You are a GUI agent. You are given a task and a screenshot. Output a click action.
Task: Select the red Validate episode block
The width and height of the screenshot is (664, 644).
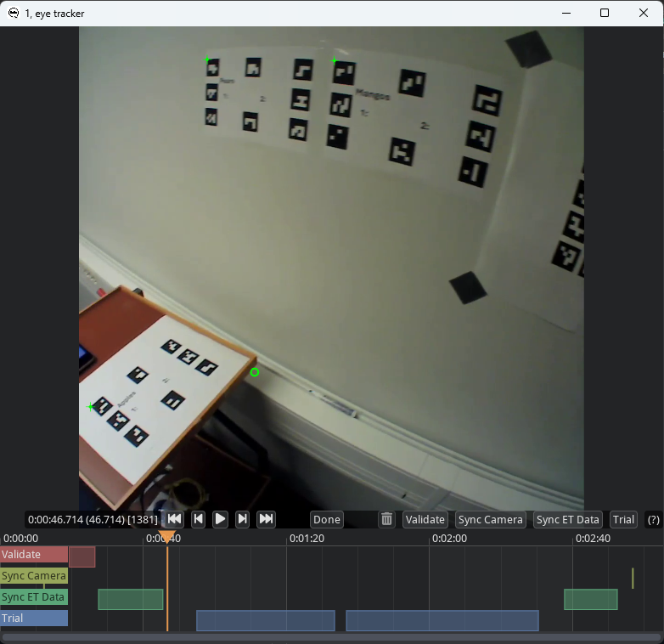(82, 556)
